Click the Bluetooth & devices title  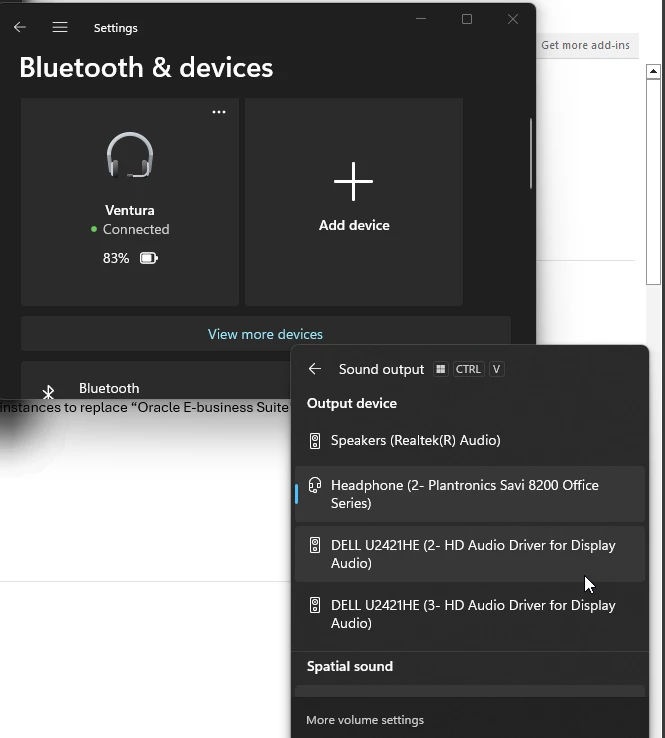coord(146,67)
